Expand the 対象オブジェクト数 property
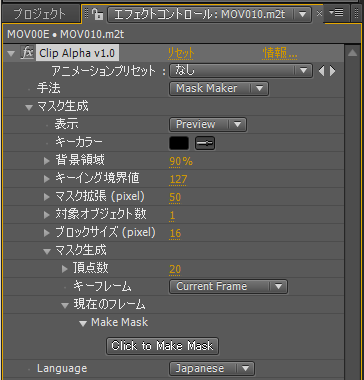The image size is (364, 380). [47, 215]
